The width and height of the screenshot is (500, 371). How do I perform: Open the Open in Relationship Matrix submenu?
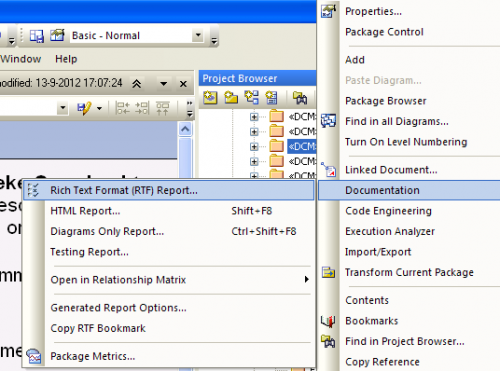(x=181, y=279)
